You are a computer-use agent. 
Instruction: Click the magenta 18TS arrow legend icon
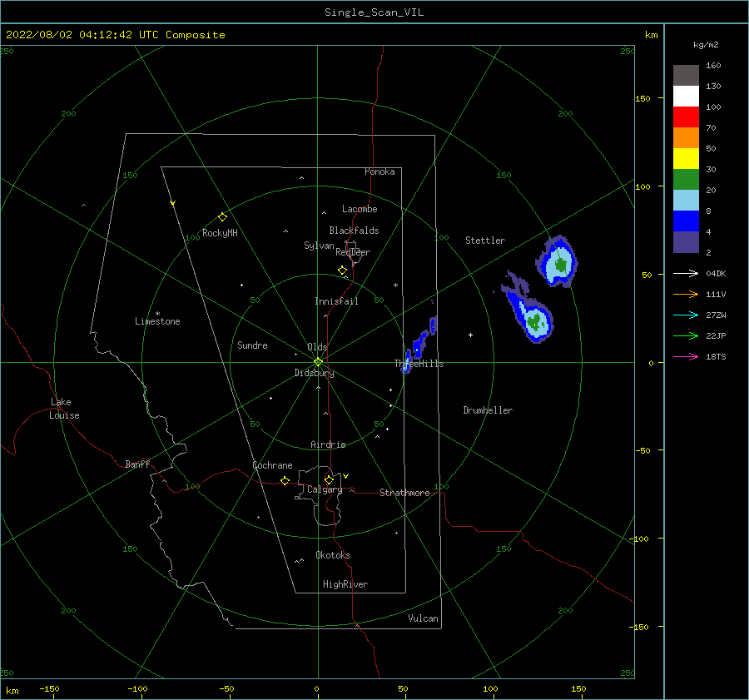pos(686,356)
